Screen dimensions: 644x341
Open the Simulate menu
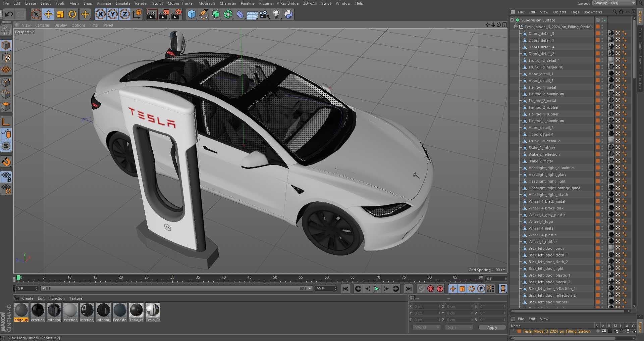pos(123,3)
